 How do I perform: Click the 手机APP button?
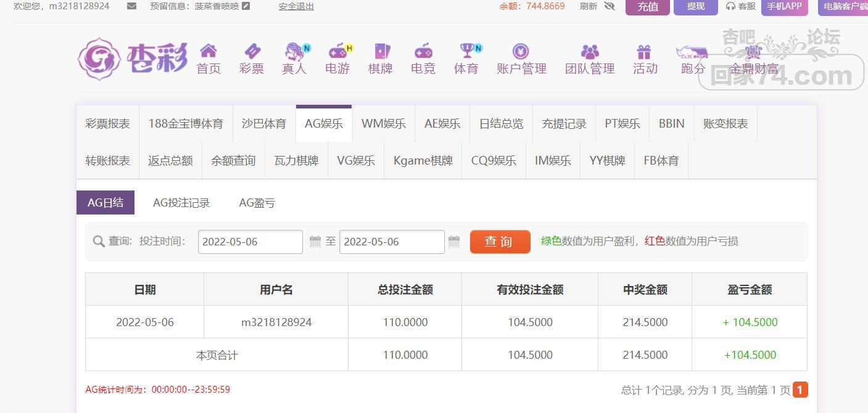tap(785, 7)
